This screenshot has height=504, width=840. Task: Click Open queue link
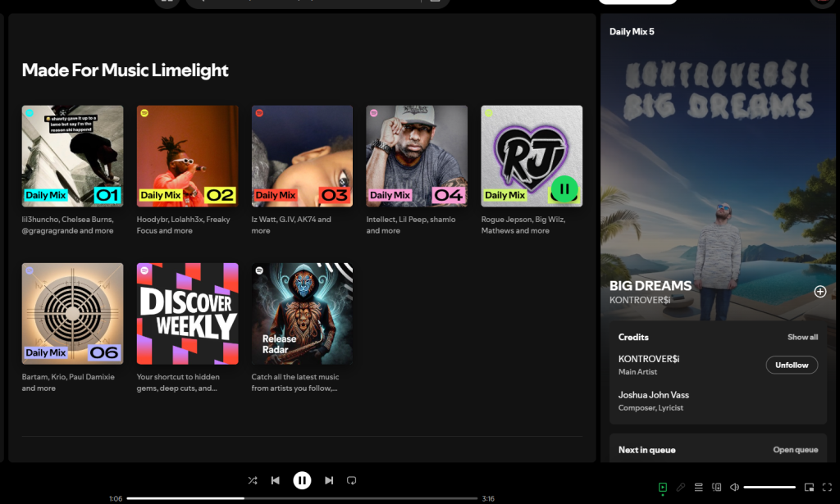[796, 450]
